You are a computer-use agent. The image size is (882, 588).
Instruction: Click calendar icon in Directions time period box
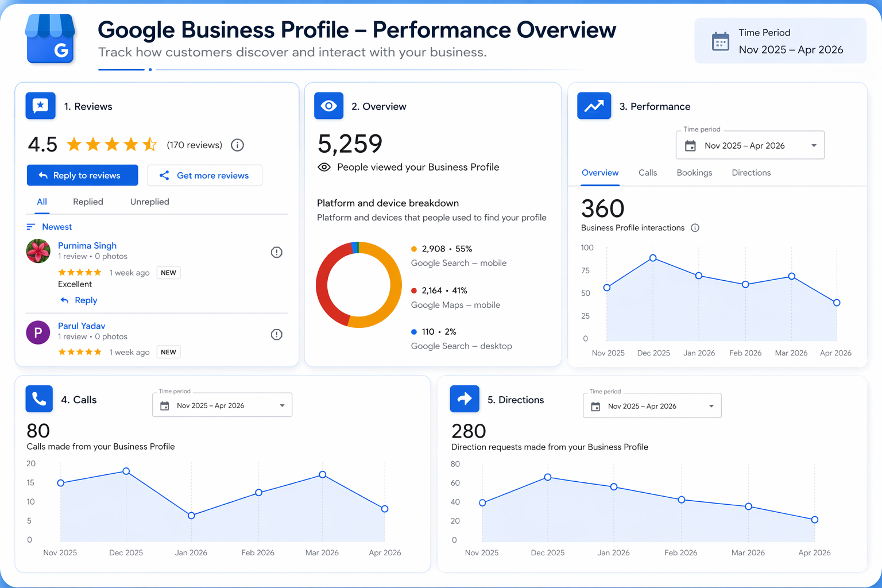pos(595,407)
